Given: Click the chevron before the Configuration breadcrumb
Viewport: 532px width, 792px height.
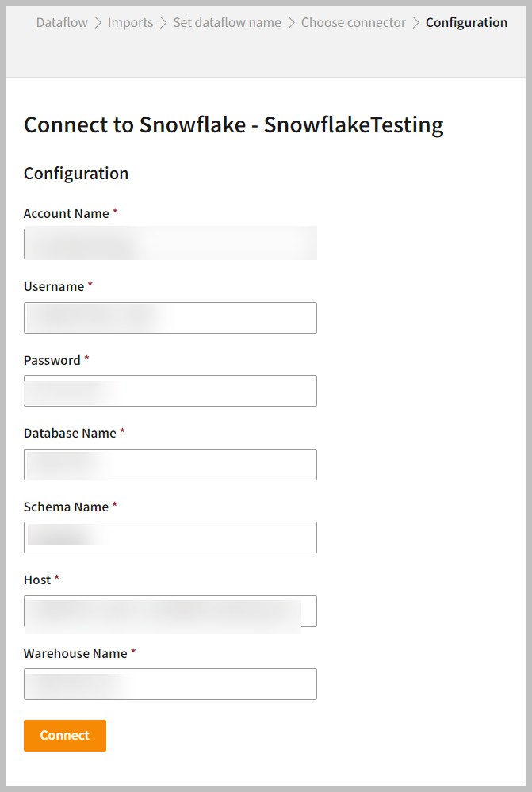Looking at the screenshot, I should click(415, 22).
